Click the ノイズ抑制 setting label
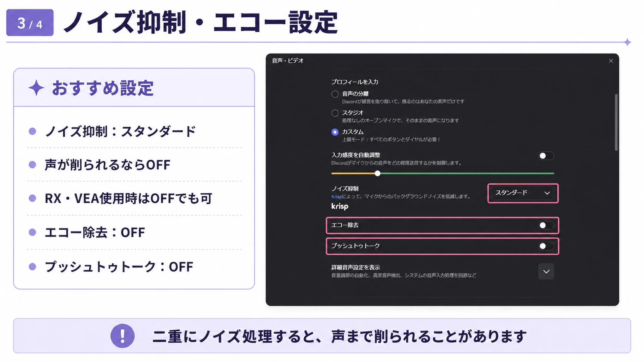The height and width of the screenshot is (362, 644). click(x=345, y=189)
